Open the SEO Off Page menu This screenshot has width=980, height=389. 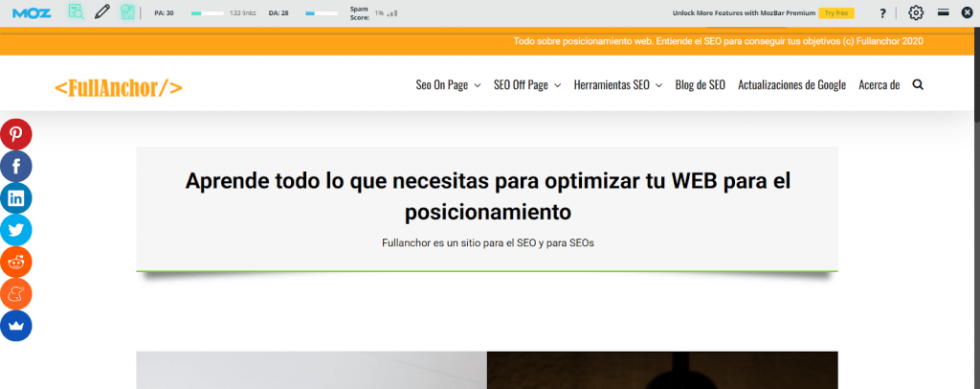(x=521, y=85)
